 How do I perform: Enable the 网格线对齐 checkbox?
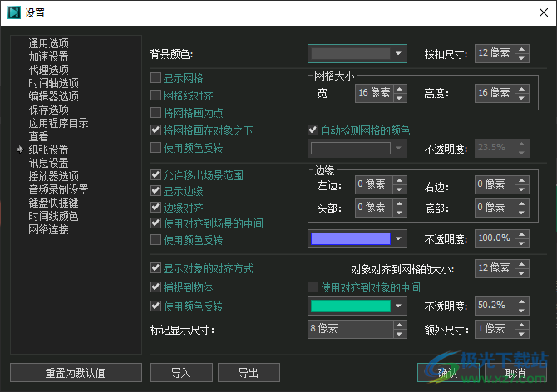pyautogui.click(x=155, y=95)
